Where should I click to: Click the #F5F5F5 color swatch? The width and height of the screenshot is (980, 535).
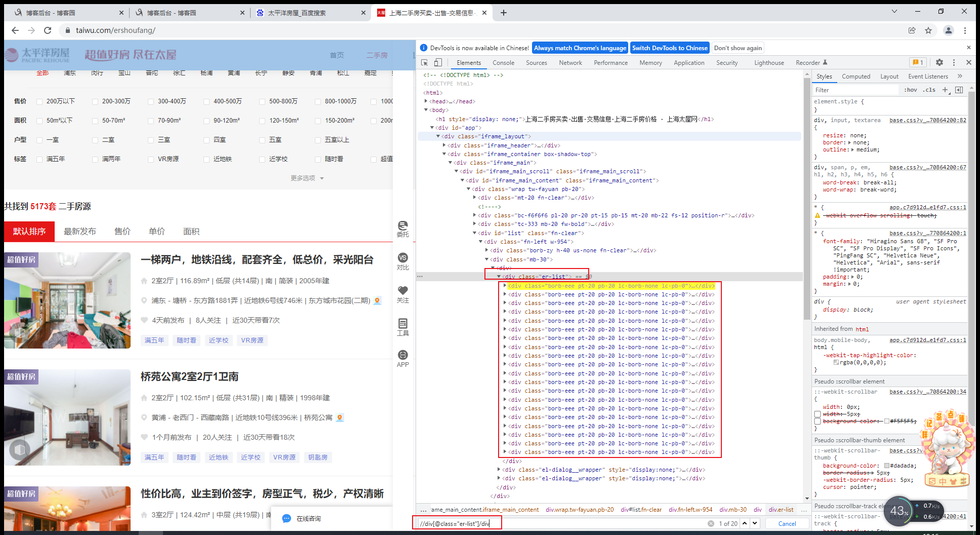tap(887, 421)
